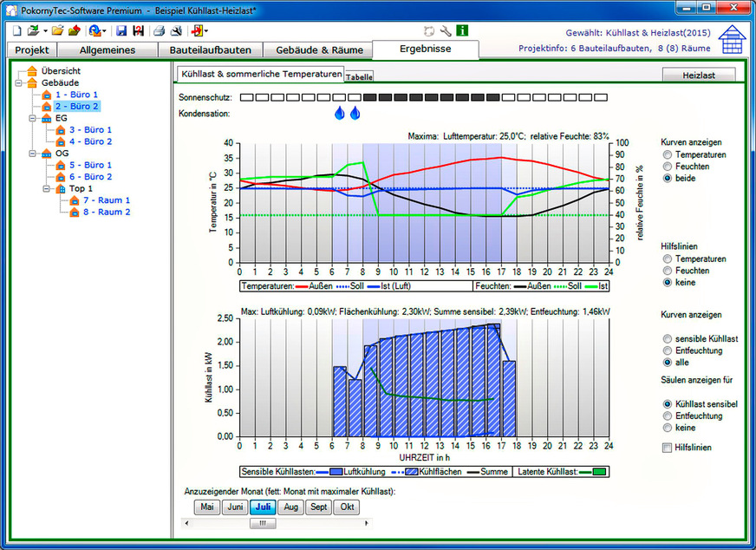Select the 'Entfeuchtung' columns radio button
756x550 pixels.
pyautogui.click(x=667, y=416)
